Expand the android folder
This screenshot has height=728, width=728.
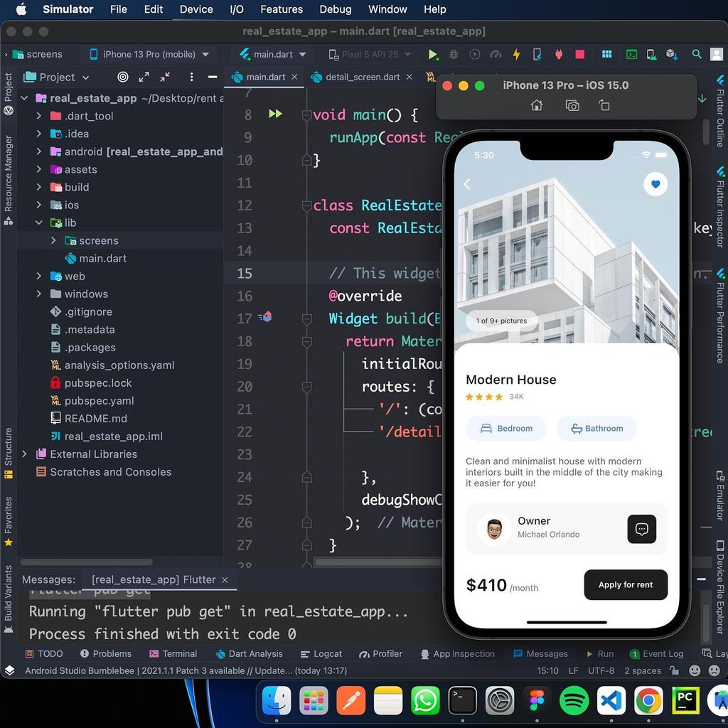pyautogui.click(x=39, y=151)
